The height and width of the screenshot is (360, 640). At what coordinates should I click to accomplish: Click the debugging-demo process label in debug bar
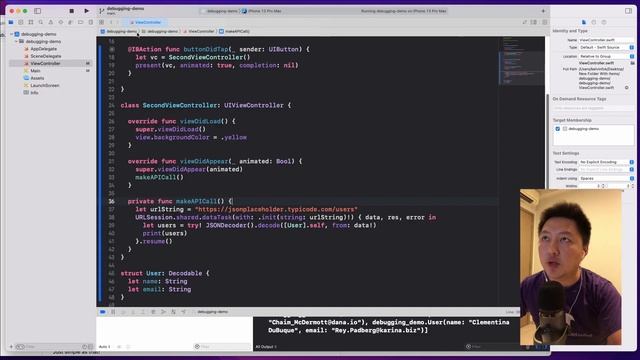click(x=212, y=312)
